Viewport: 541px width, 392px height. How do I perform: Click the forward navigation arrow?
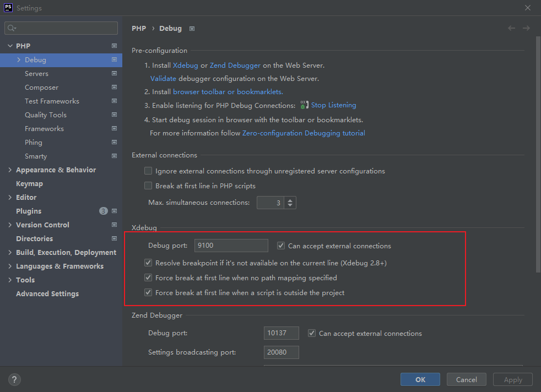pos(526,28)
